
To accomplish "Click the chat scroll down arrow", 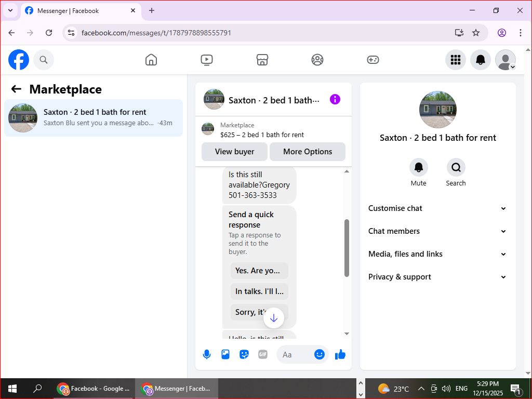I will tap(347, 334).
